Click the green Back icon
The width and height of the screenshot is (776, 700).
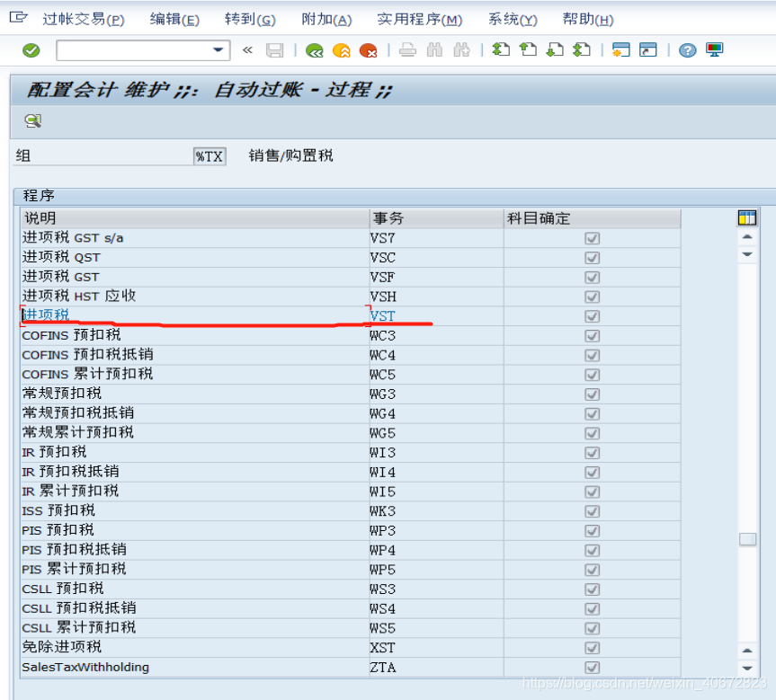(x=314, y=50)
